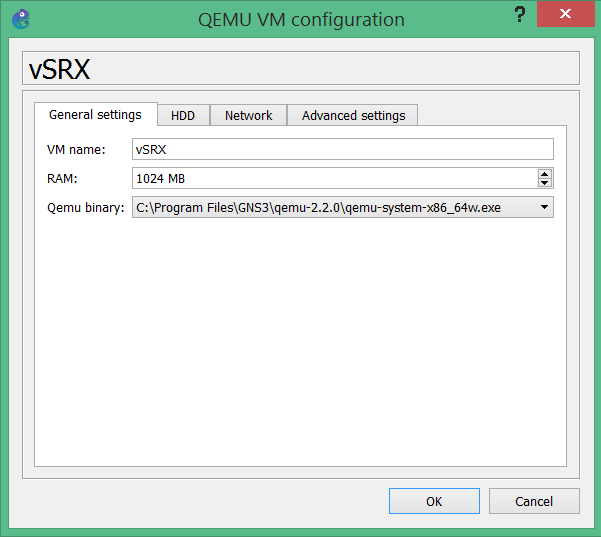Increase RAM with the up arrow
This screenshot has height=537, width=601.
545,174
